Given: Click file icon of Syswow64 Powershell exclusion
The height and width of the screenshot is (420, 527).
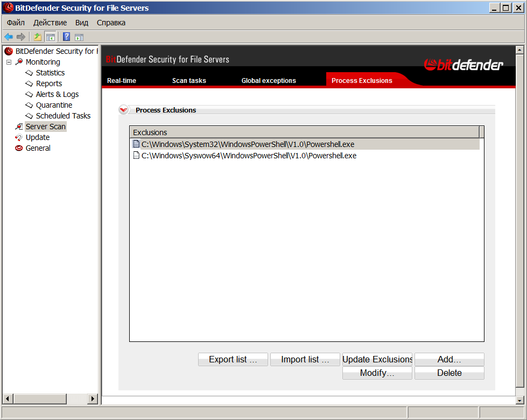Looking at the screenshot, I should click(136, 156).
